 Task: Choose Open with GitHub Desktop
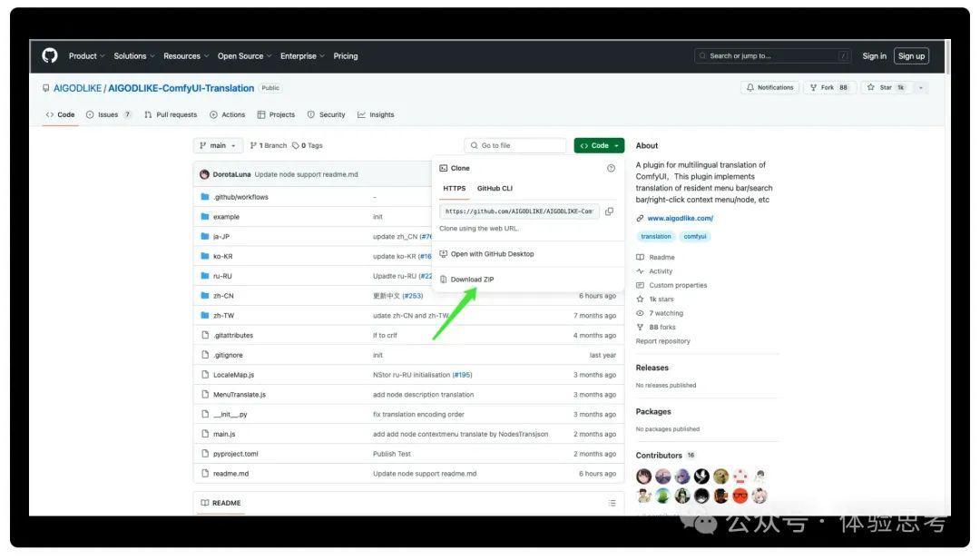pos(487,254)
